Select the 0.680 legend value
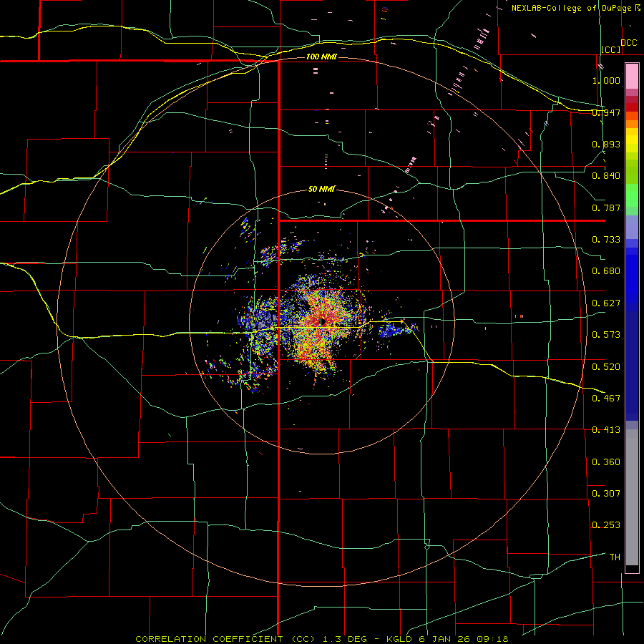The width and height of the screenshot is (644, 644). tap(606, 271)
